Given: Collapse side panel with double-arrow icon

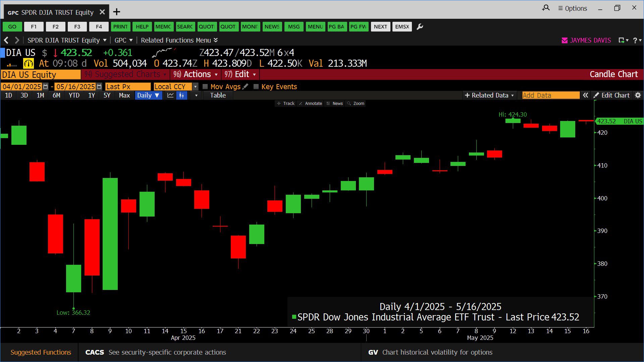Looking at the screenshot, I should 585,96.
